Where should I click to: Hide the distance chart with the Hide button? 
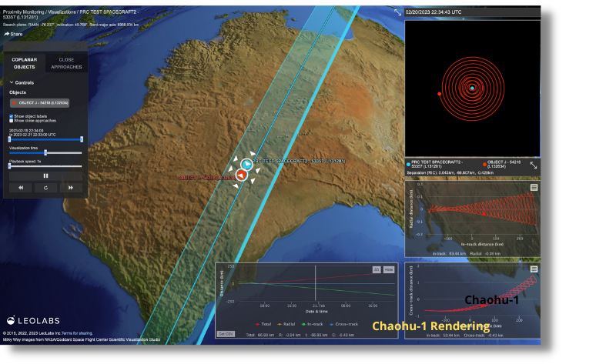(x=389, y=269)
